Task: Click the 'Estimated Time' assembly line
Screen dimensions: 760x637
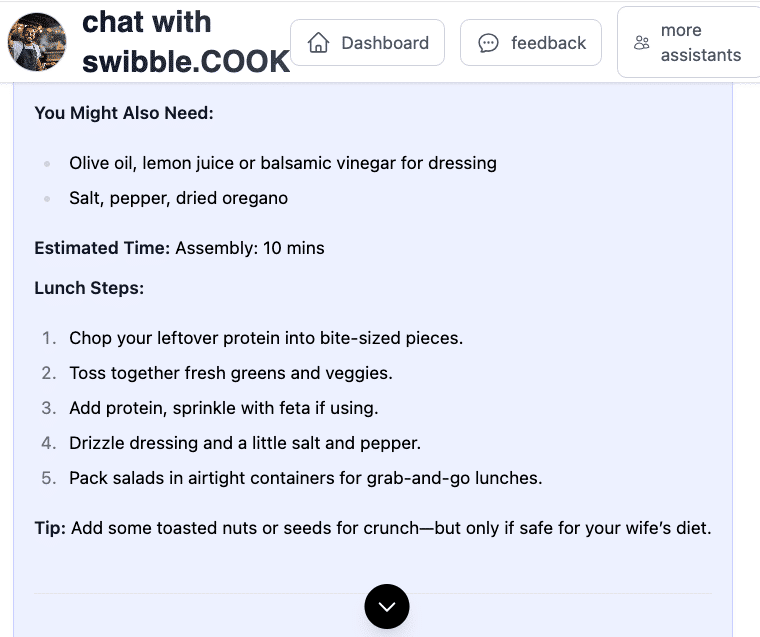Action: [179, 248]
